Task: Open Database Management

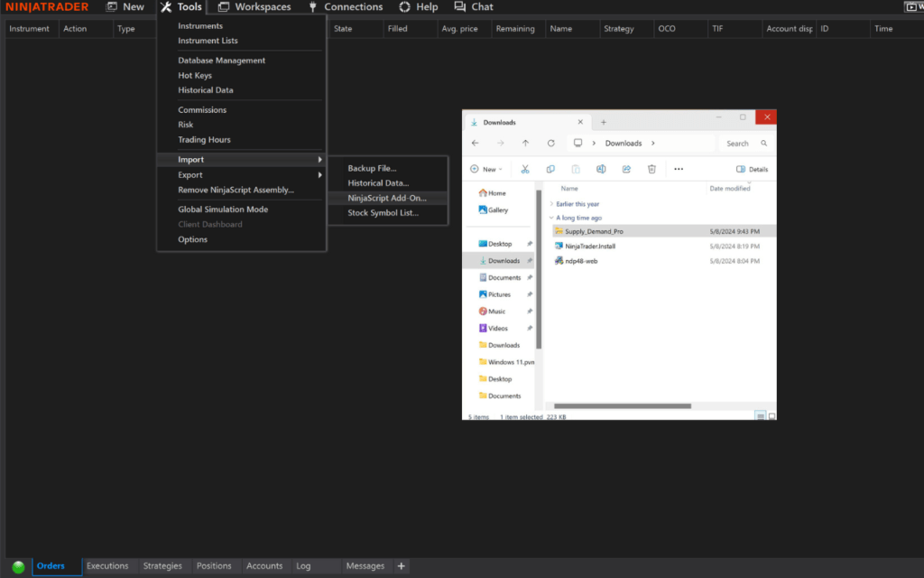Action: tap(222, 61)
